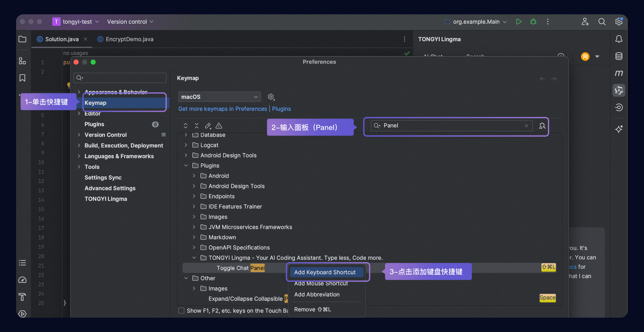Image resolution: width=644 pixels, height=332 pixels.
Task: Enable Show F1, F2 keys checkbox
Action: tap(181, 310)
